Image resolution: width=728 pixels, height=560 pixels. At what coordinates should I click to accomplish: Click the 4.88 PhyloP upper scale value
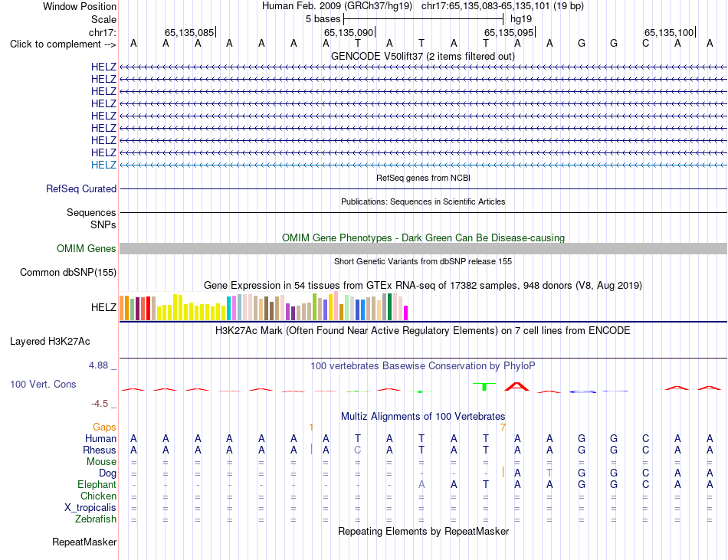coord(98,365)
